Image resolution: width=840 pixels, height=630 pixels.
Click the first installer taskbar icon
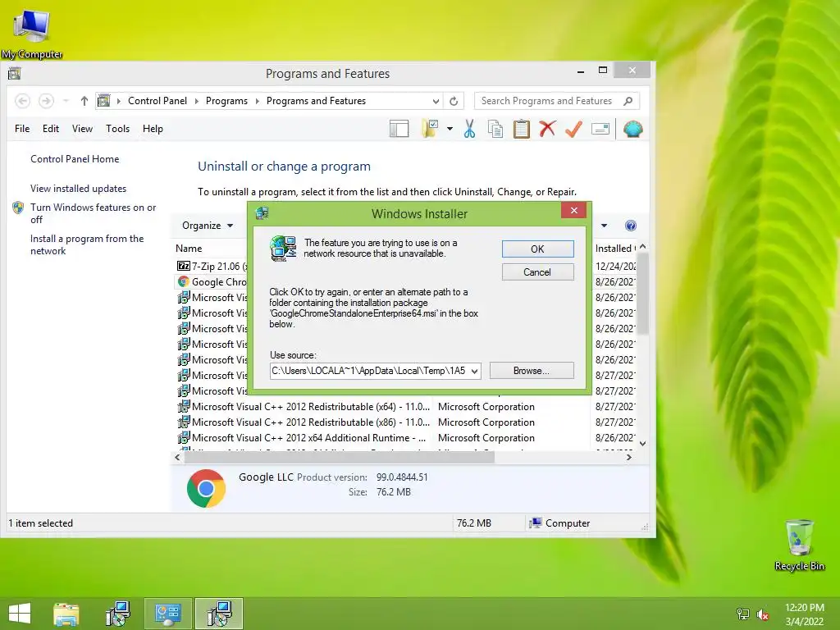pos(118,614)
